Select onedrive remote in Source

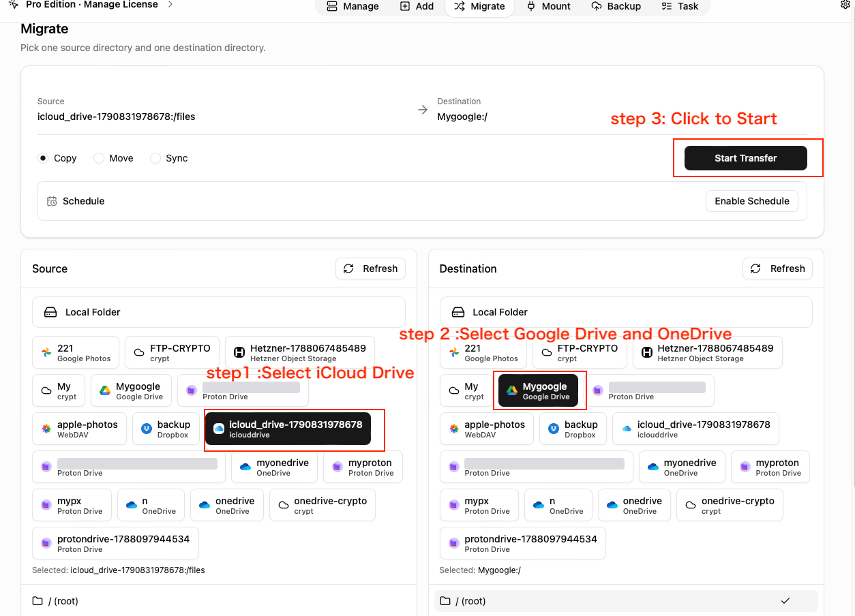226,505
